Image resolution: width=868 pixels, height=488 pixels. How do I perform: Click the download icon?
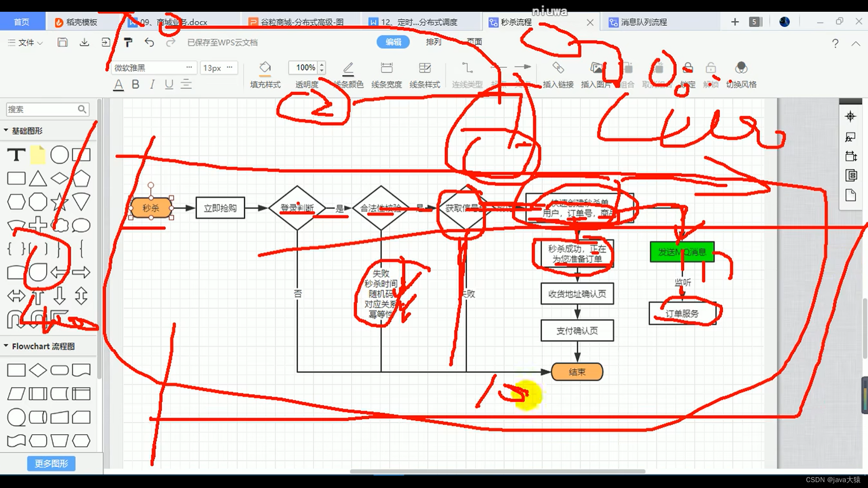coord(84,42)
